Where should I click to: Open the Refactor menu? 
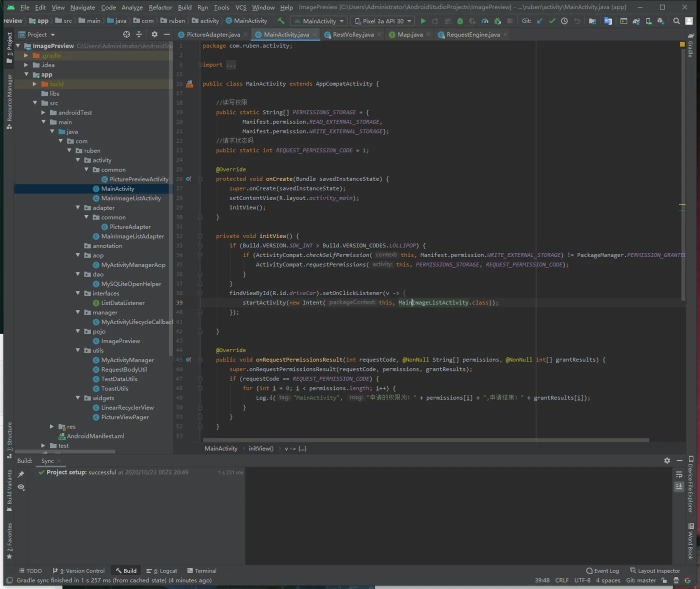click(160, 7)
